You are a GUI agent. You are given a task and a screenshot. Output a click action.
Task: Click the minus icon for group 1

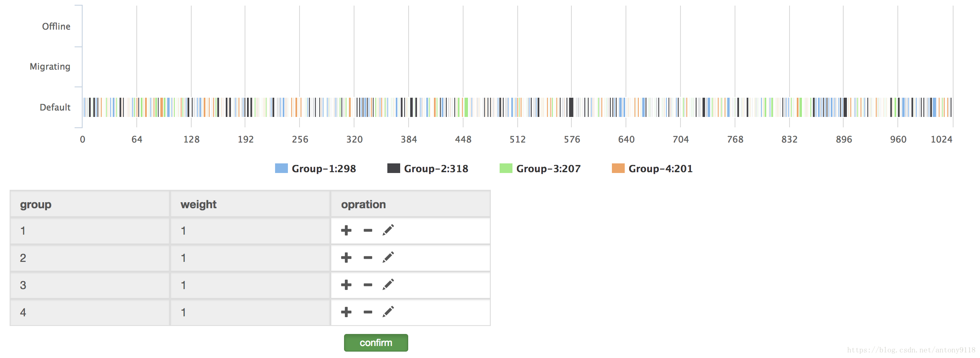point(368,230)
